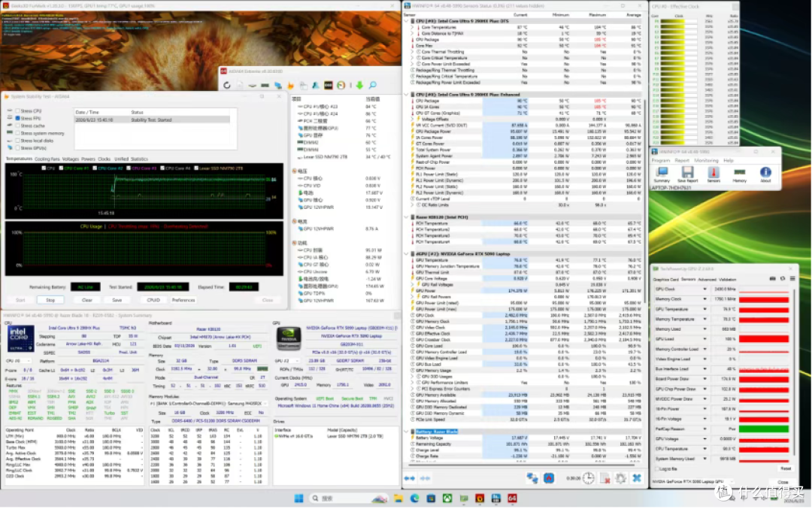The width and height of the screenshot is (812, 509).
Task: Click the GPU-Z hamburger menu icon
Action: point(792,279)
